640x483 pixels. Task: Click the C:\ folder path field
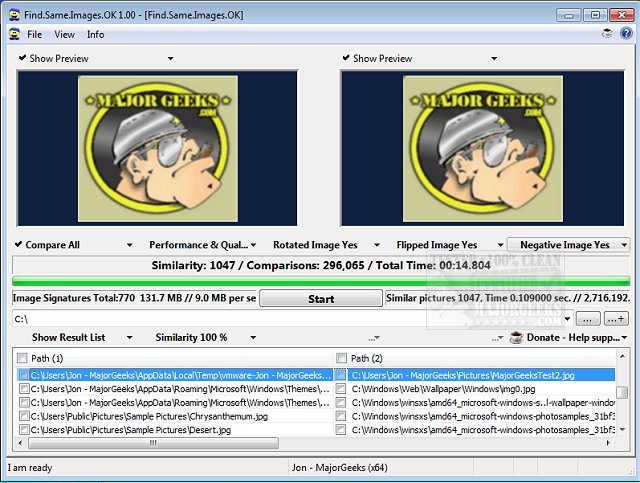point(288,319)
